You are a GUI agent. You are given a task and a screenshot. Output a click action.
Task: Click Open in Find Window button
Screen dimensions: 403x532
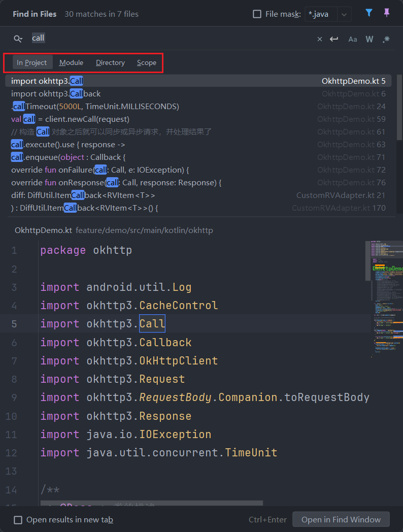[341, 519]
